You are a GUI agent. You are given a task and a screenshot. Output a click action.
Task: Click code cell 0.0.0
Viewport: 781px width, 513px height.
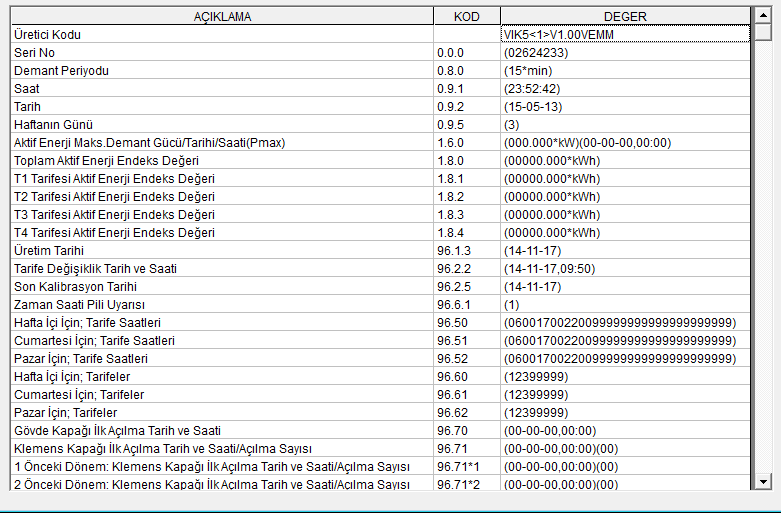pyautogui.click(x=467, y=53)
